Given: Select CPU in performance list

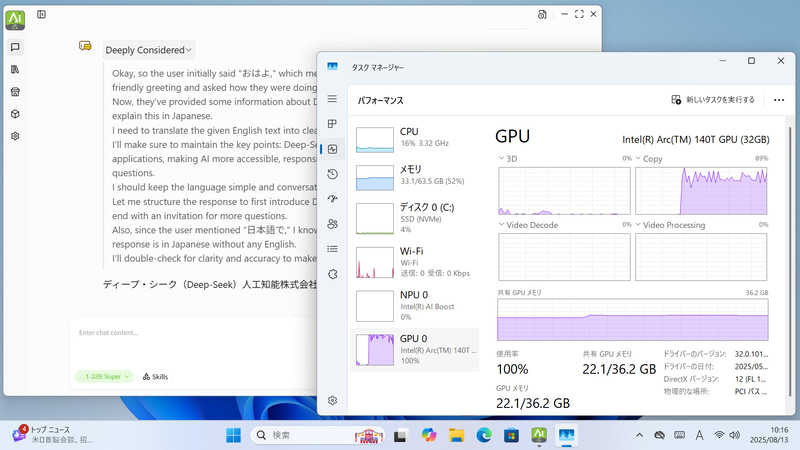Looking at the screenshot, I should (415, 139).
